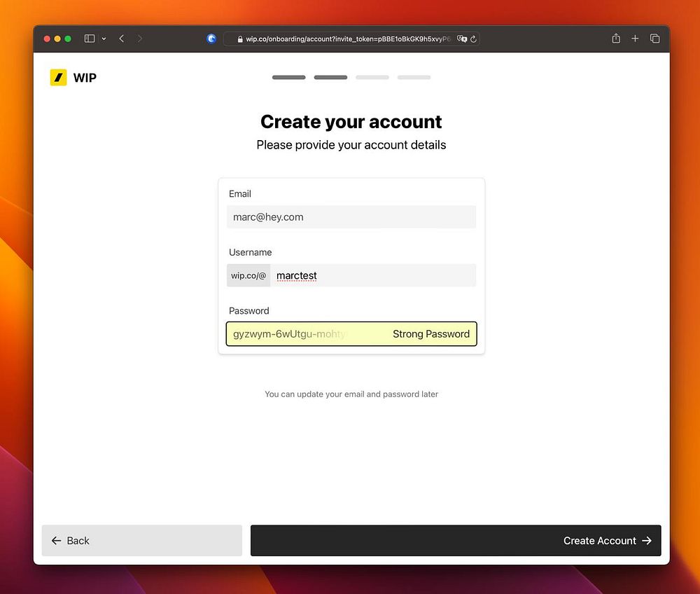
Task: Click the Back button
Action: click(142, 540)
